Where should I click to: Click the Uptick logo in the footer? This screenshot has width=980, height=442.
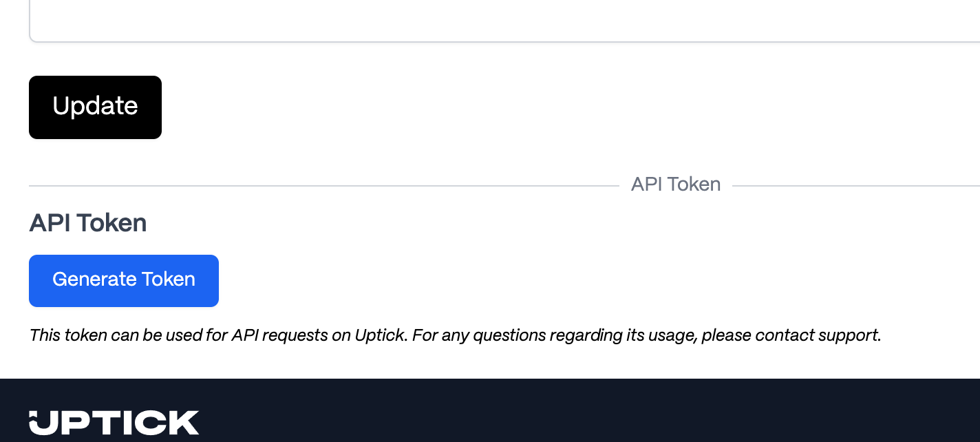coord(114,423)
